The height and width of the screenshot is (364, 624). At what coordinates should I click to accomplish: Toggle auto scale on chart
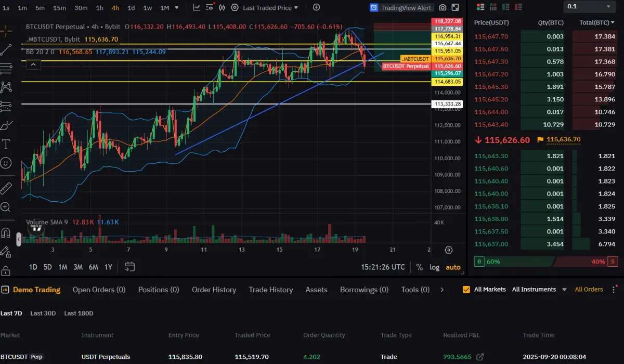453,267
